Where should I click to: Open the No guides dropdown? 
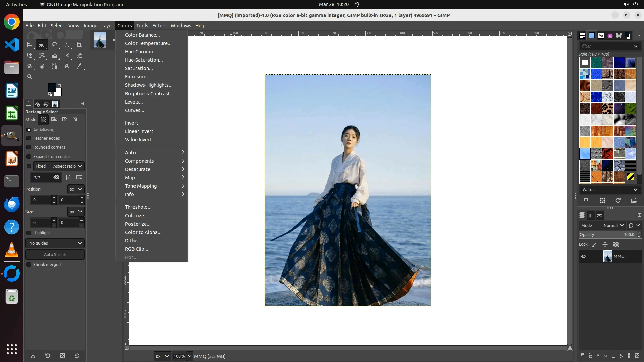point(55,243)
